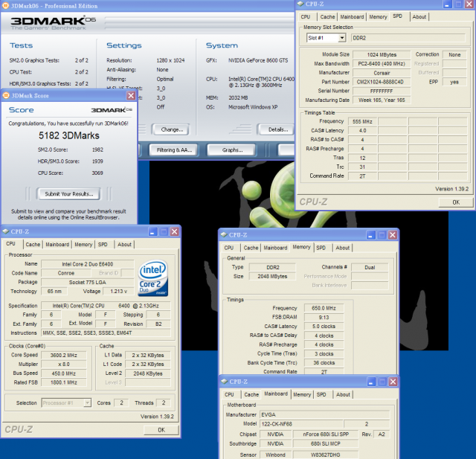Select About tab in Mainboard window
The width and height of the screenshot is (476, 459).
(343, 394)
